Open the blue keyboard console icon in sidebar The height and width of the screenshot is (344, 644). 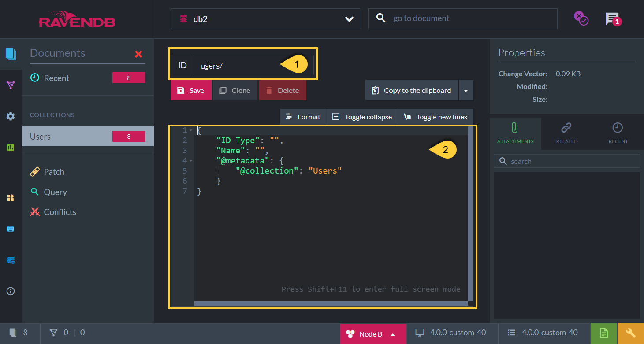pos(11,229)
